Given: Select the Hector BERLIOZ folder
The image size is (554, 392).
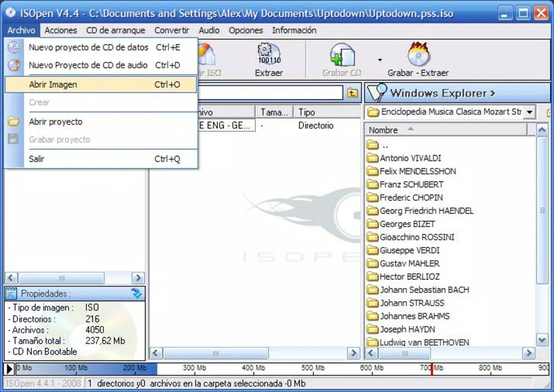Looking at the screenshot, I should pyautogui.click(x=403, y=276).
